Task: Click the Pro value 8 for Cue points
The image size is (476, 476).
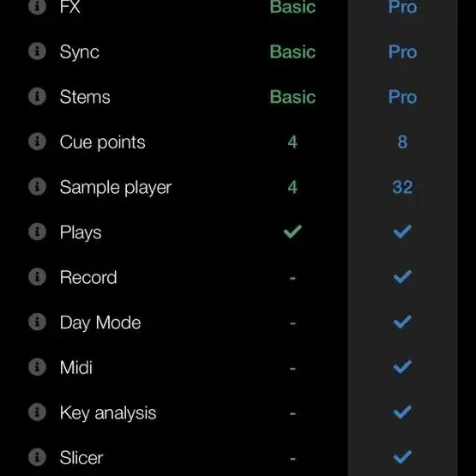Action: [x=402, y=142]
